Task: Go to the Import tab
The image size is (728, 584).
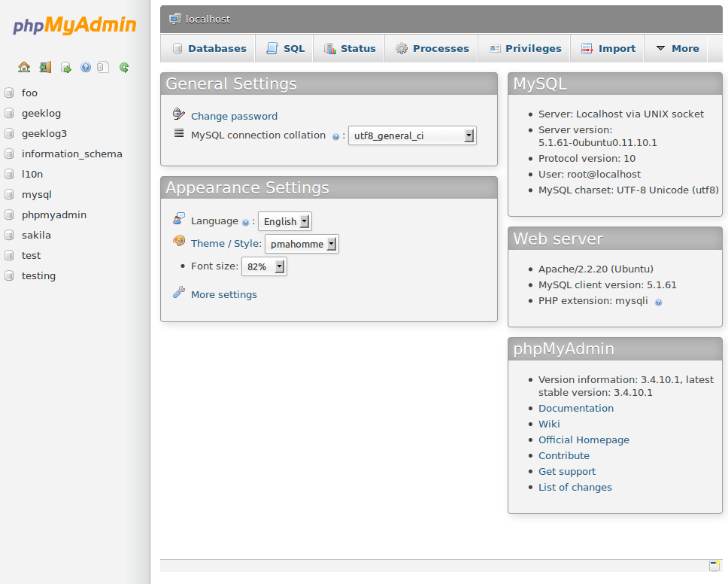Action: (608, 48)
